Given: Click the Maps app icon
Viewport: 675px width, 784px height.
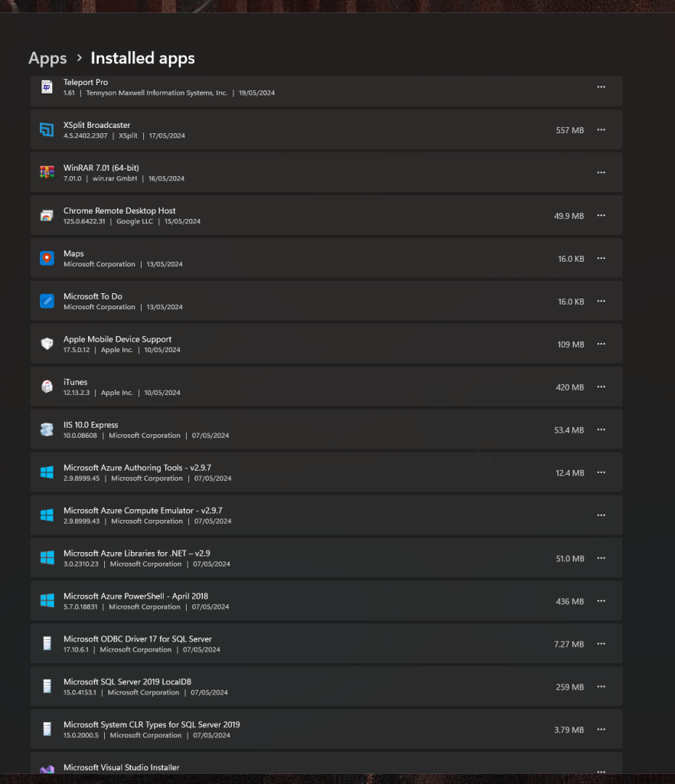Looking at the screenshot, I should [47, 259].
